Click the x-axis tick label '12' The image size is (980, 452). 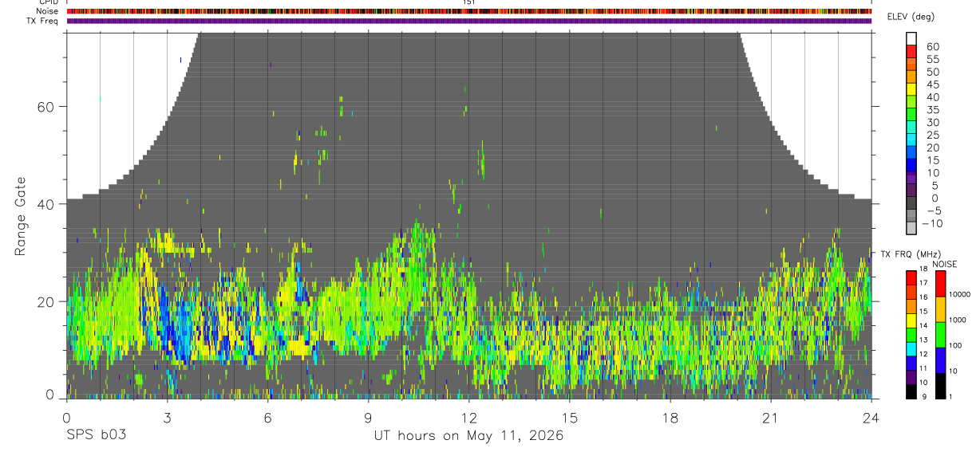point(469,417)
